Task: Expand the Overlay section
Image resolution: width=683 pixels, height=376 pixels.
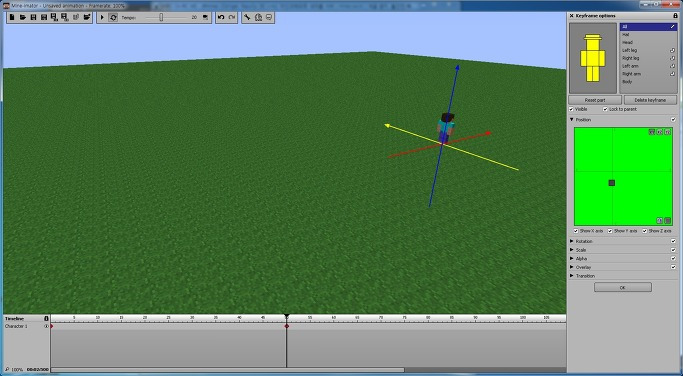Action: pos(571,267)
